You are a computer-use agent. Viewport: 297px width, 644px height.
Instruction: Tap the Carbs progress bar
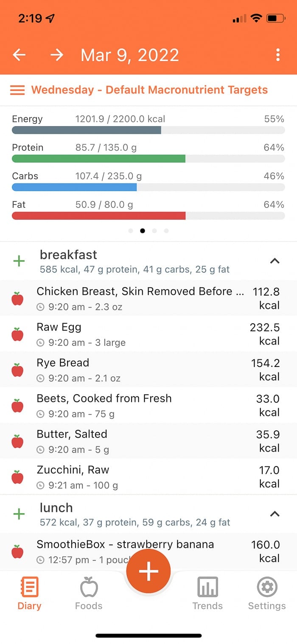148,186
